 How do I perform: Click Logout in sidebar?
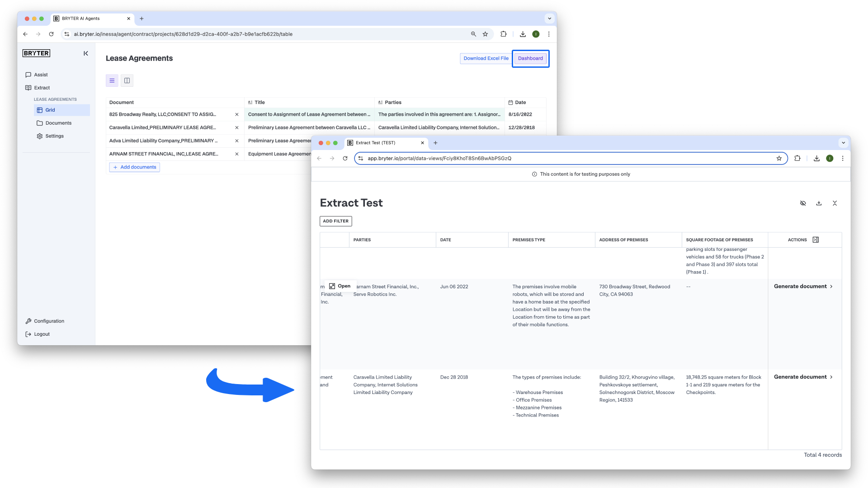coord(38,334)
